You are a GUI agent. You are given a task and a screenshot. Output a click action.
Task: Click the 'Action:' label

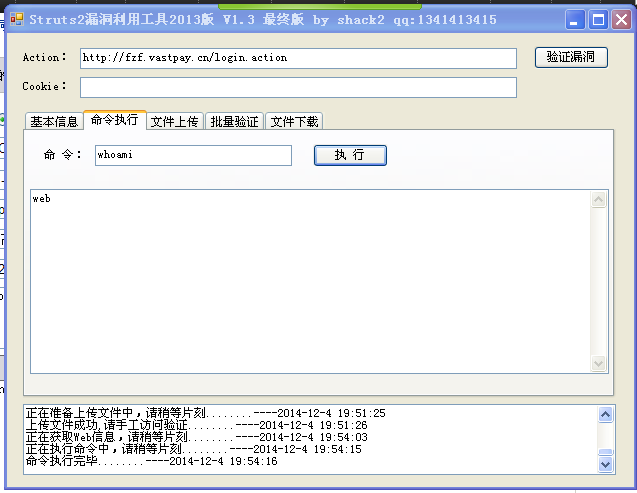[x=44, y=57]
